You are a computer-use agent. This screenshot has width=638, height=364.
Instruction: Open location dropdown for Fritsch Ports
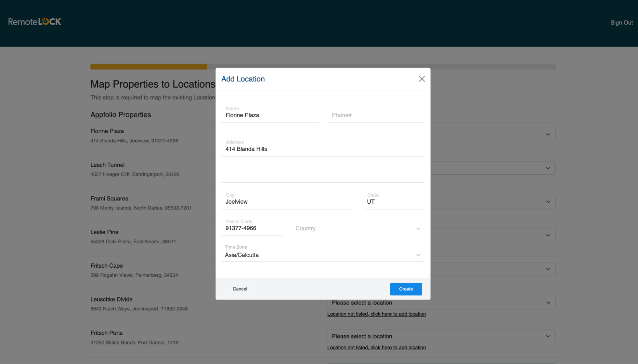tap(441, 336)
